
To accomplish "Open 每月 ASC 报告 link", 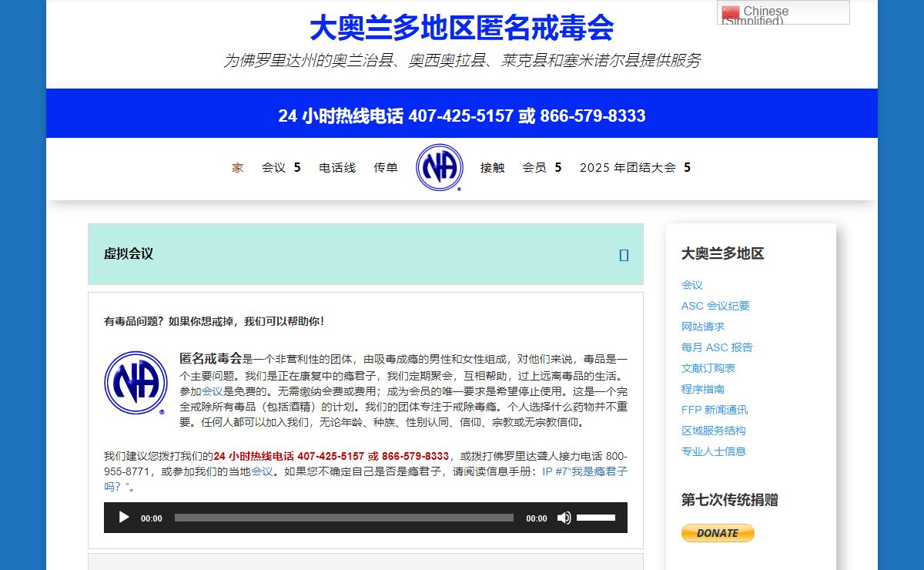I will [x=717, y=347].
